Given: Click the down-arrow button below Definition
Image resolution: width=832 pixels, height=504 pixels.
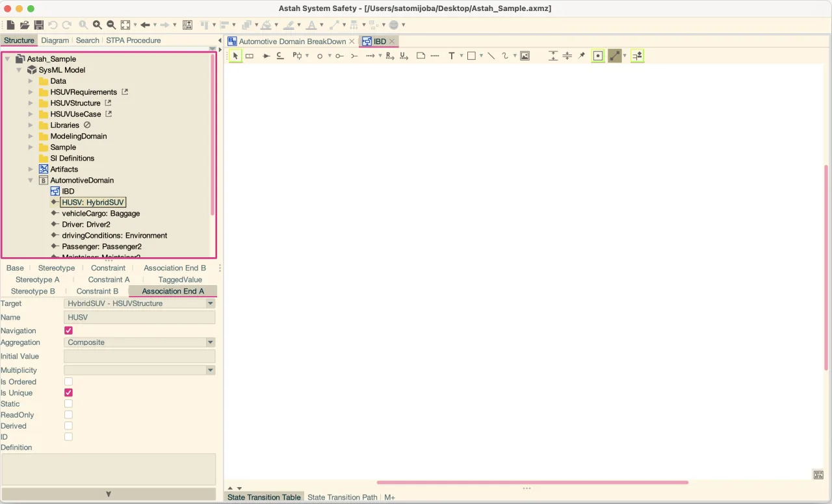Looking at the screenshot, I should click(109, 494).
